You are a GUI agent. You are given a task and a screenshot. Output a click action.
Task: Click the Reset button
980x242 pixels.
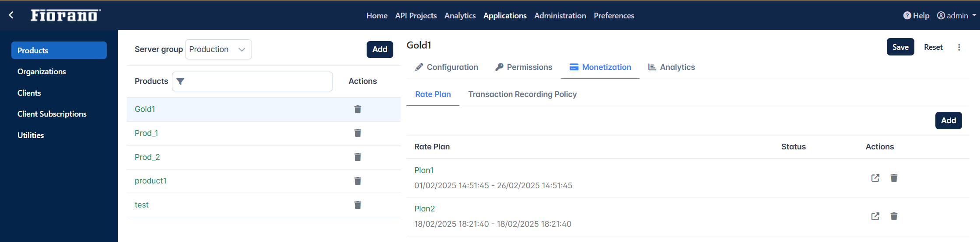pyautogui.click(x=933, y=47)
